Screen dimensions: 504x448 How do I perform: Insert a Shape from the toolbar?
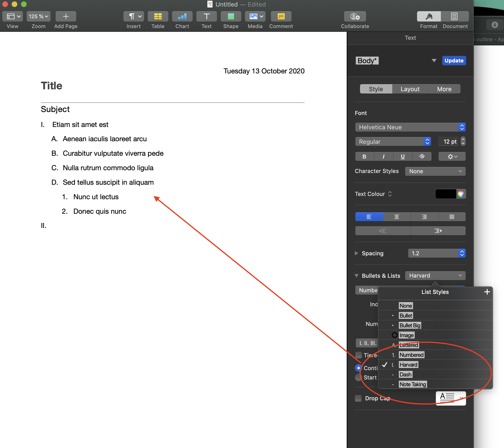(x=230, y=17)
